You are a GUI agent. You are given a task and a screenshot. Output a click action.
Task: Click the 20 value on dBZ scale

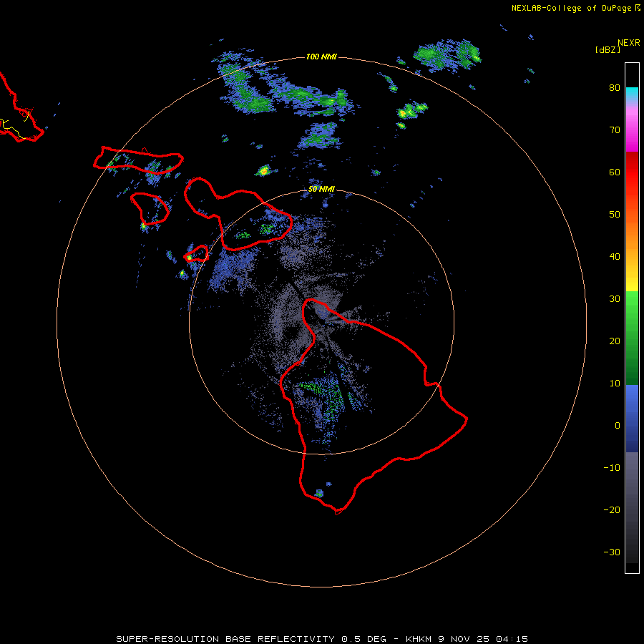click(x=615, y=341)
